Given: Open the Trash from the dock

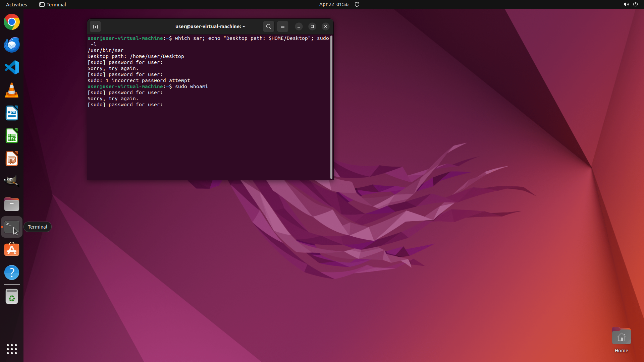Looking at the screenshot, I should click(12, 296).
